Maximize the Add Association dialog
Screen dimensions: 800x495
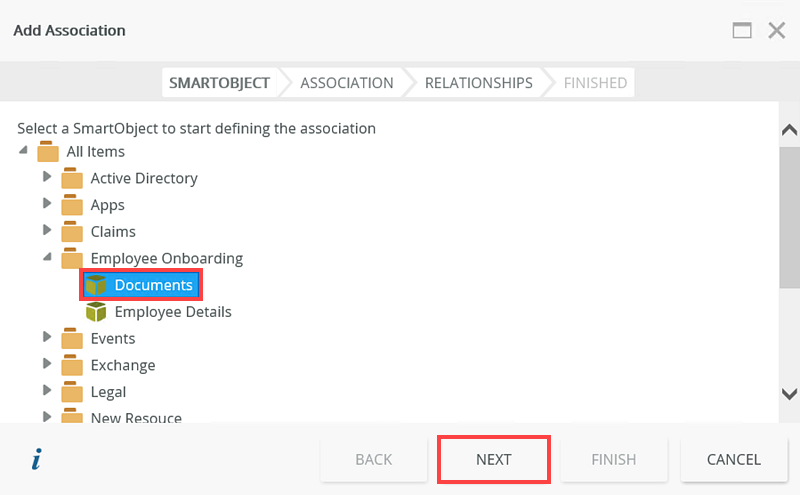coord(742,31)
